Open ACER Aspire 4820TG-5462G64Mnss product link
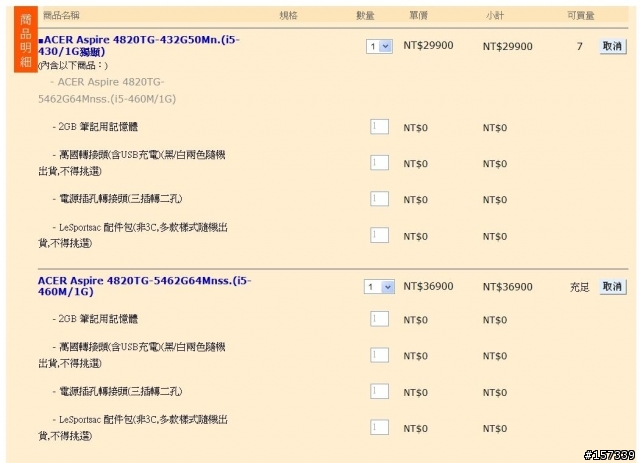 (x=144, y=286)
